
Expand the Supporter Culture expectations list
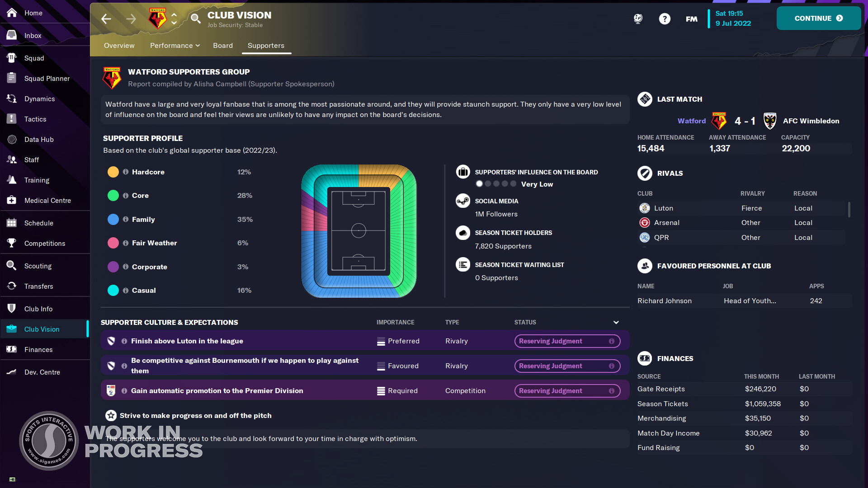click(617, 323)
